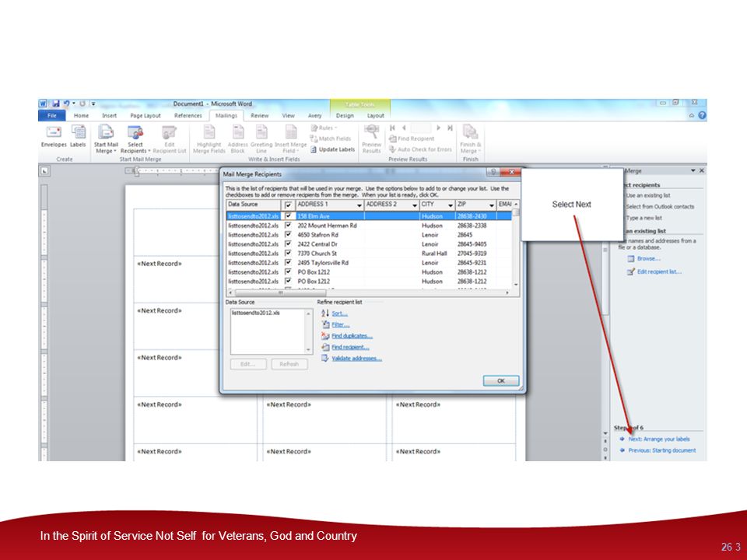
Task: Click the Save icon in Quick Access toolbar
Action: click(x=56, y=103)
